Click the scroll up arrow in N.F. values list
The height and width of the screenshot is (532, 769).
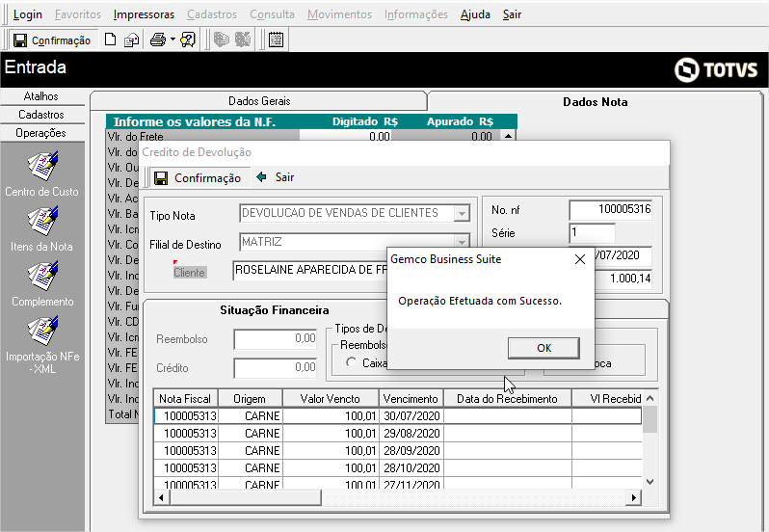point(508,136)
